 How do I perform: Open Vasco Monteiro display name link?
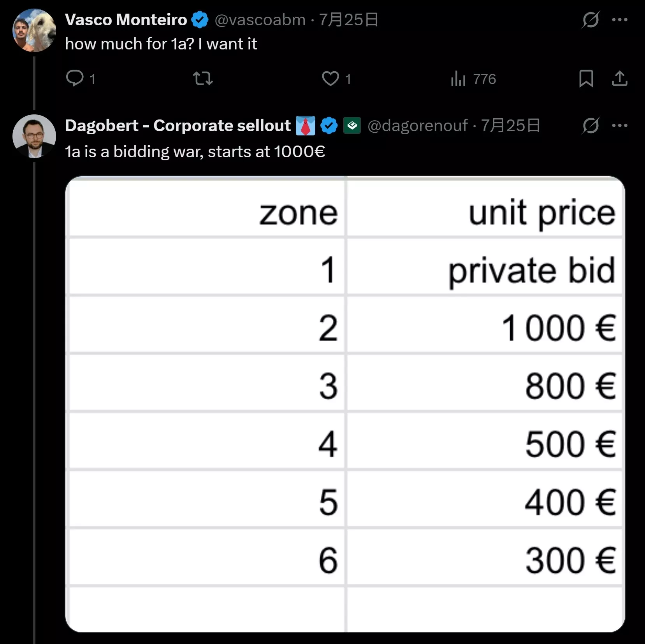(x=126, y=20)
